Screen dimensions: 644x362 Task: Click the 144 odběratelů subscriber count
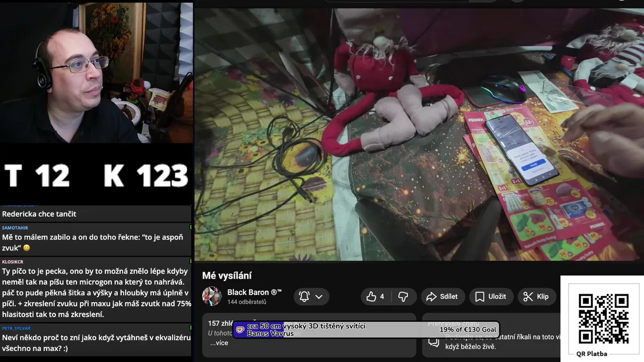click(247, 302)
